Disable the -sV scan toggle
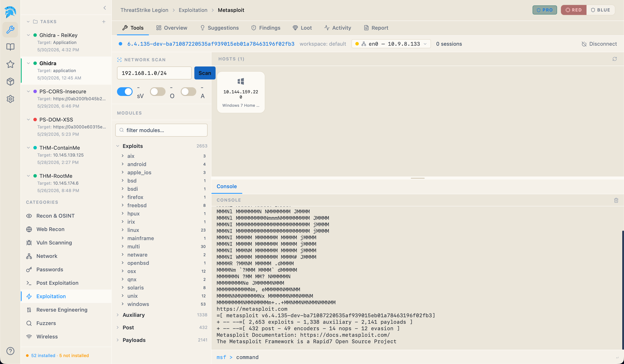Screen dimensions: 624x364 pyautogui.click(x=125, y=92)
